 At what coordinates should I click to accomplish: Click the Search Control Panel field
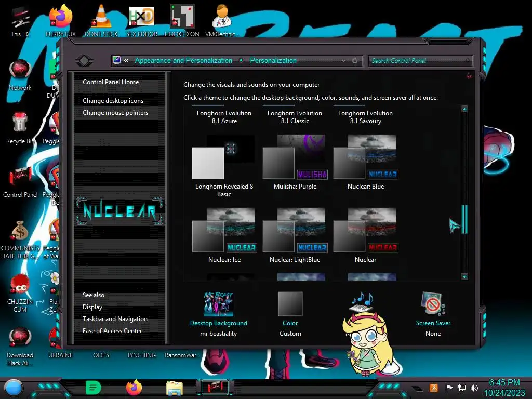pyautogui.click(x=421, y=61)
